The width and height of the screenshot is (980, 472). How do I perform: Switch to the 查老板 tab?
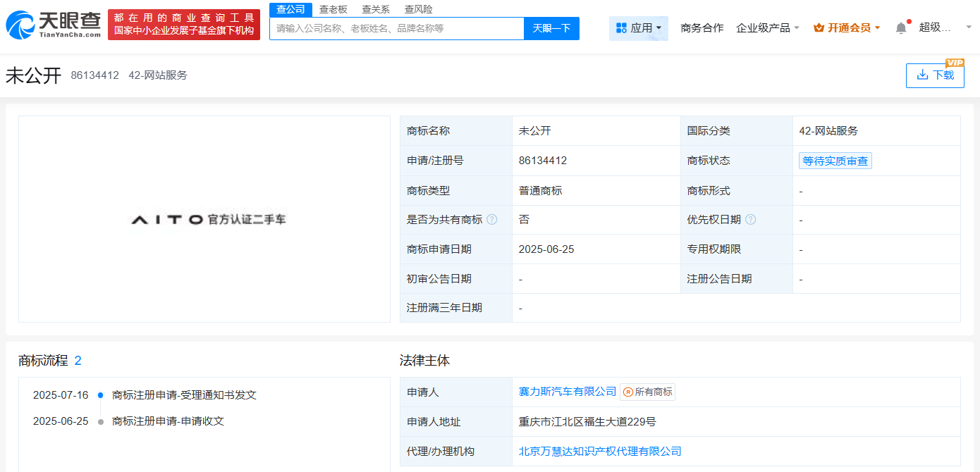(333, 9)
